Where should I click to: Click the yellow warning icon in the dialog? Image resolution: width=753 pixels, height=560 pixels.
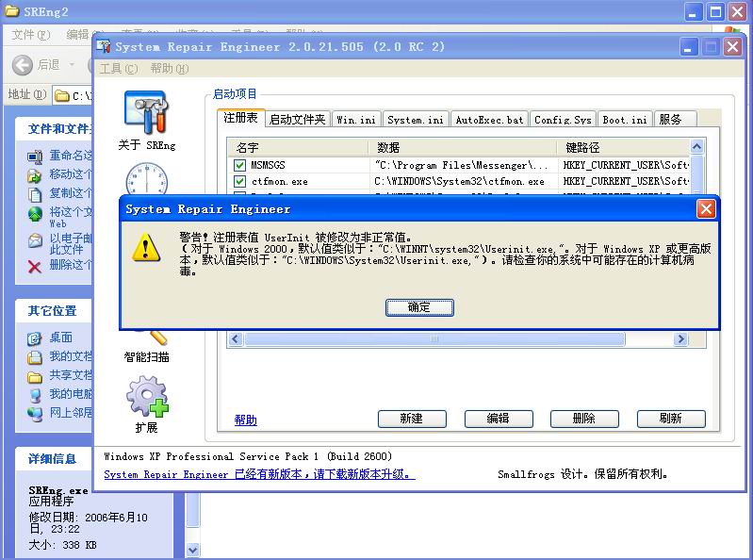[146, 247]
